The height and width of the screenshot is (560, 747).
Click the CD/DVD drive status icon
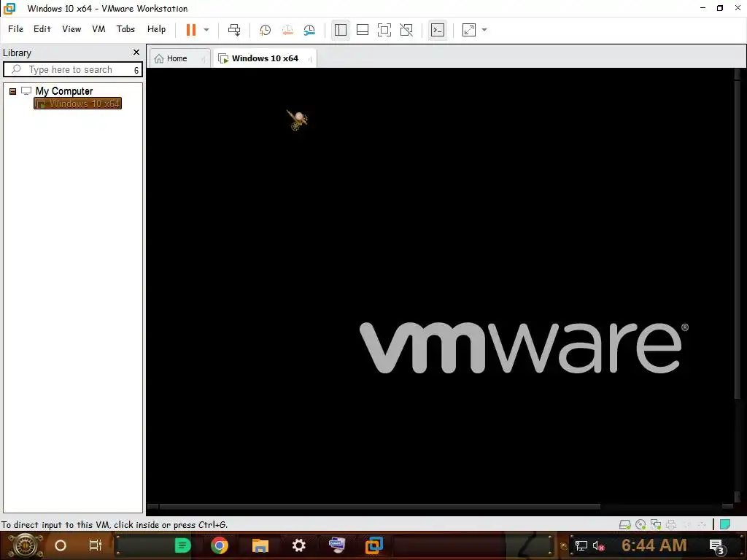[640, 525]
